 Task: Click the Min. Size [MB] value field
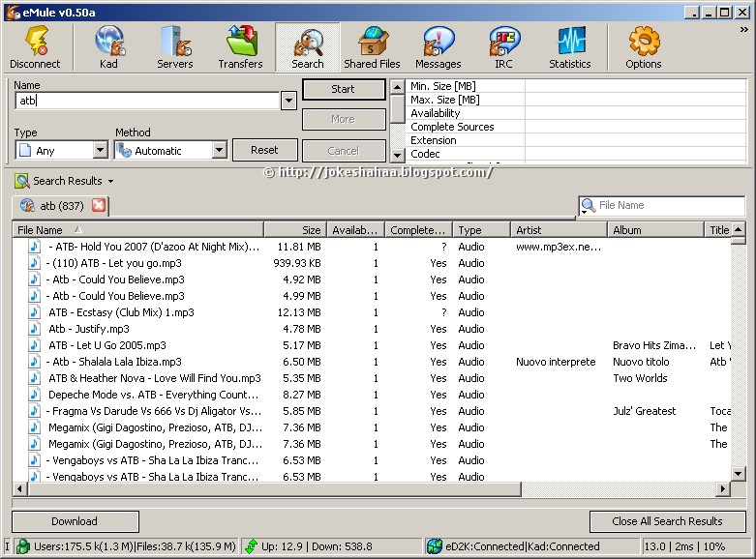point(635,86)
